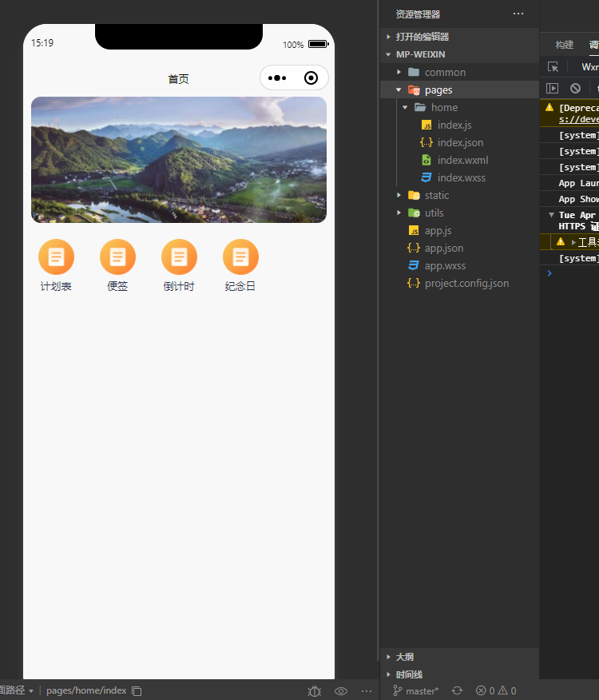Collapse the Tue Apr log group

click(x=551, y=215)
